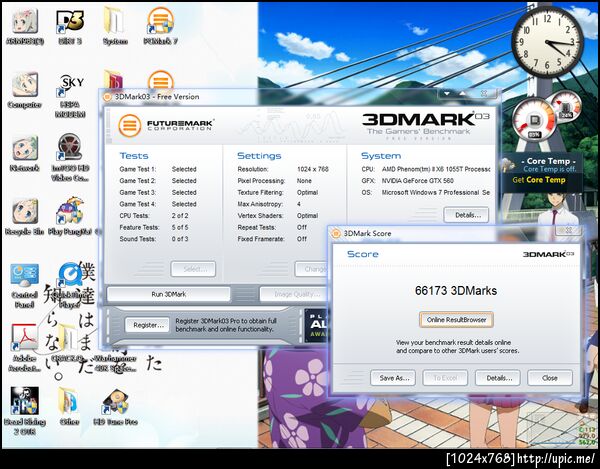Click the Resolution 1024 x 768 setting
600x469 pixels.
283,169
